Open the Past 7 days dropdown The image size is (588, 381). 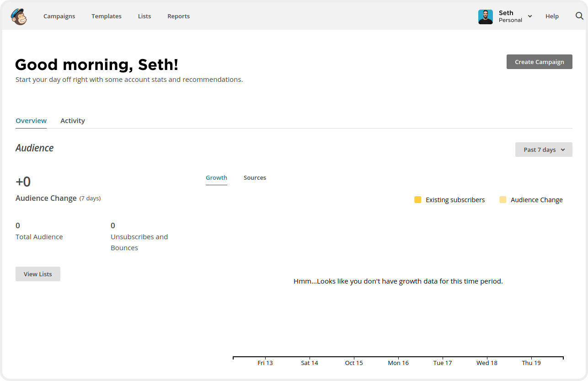(x=544, y=150)
